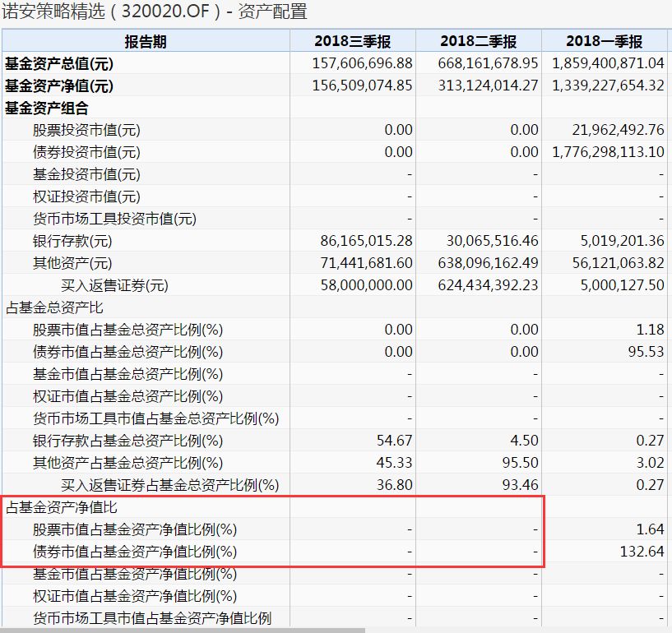The height and width of the screenshot is (633, 672).
Task: Click bond market value 1,776,298,113.10
Action: point(608,152)
